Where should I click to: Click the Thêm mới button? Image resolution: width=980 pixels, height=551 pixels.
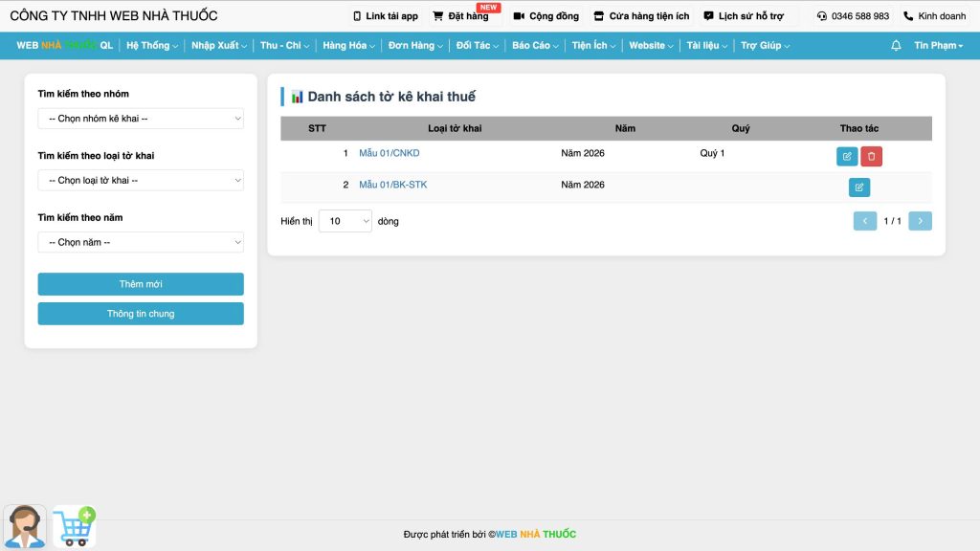(x=141, y=284)
